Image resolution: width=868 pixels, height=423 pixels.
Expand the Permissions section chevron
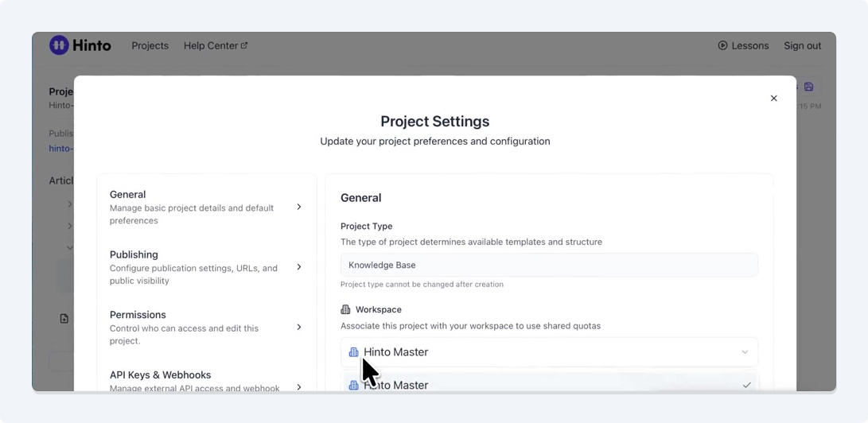point(299,327)
